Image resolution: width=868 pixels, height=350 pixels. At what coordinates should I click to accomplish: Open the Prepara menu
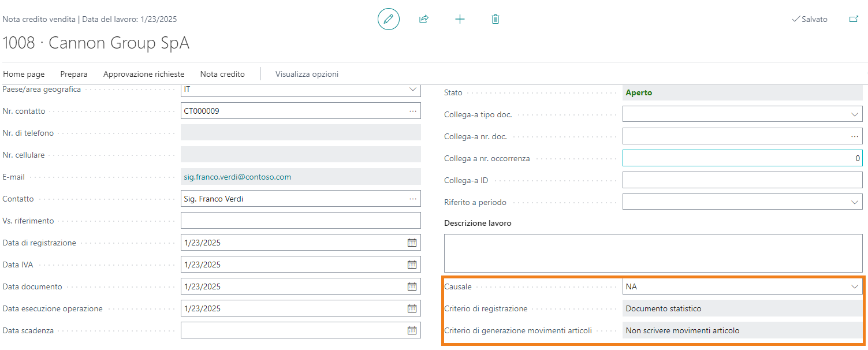pyautogui.click(x=74, y=74)
